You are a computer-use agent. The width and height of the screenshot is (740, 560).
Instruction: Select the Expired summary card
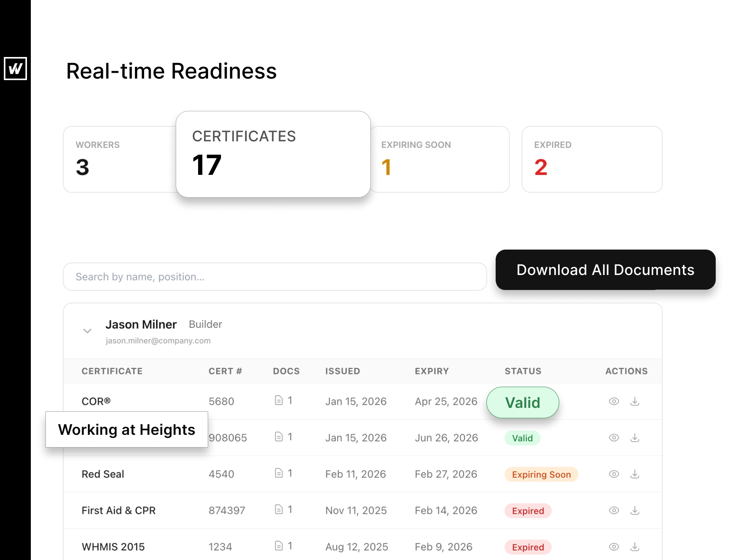[592, 159]
